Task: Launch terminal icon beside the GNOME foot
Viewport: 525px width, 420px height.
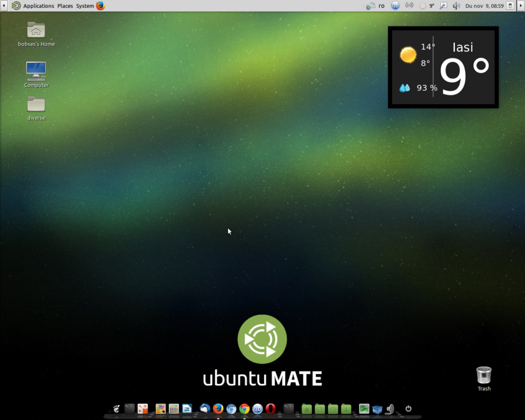Action: (130, 409)
